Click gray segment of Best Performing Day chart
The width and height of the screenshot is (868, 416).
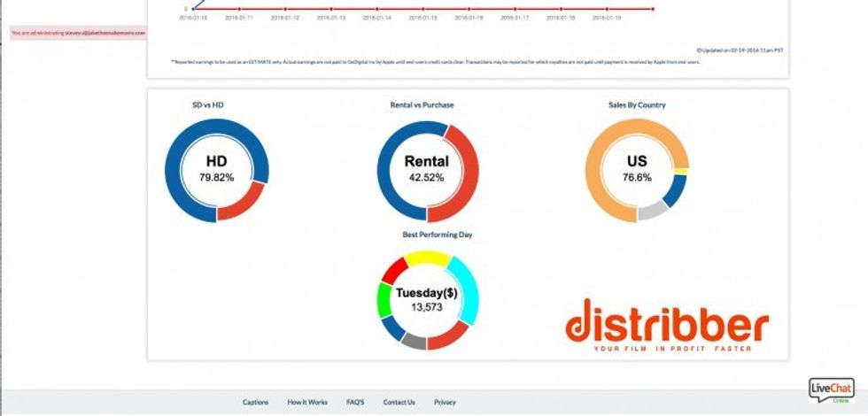pyautogui.click(x=415, y=342)
